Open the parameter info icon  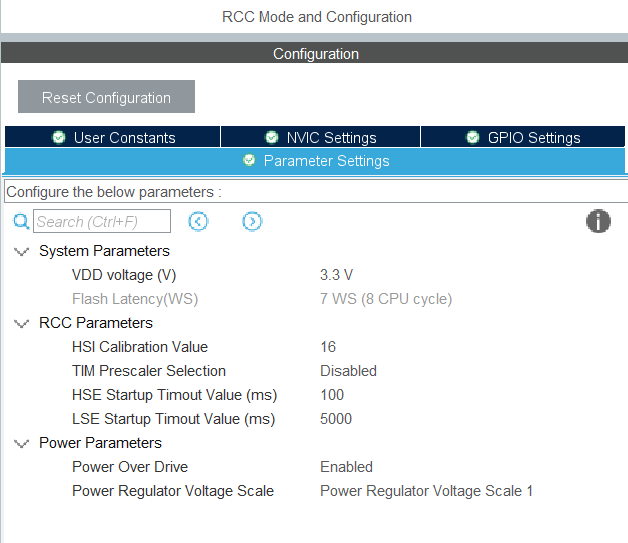(598, 222)
